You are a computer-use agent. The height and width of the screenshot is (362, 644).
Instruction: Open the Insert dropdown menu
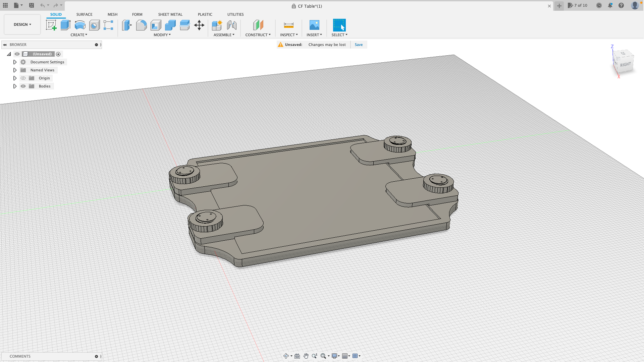click(314, 35)
